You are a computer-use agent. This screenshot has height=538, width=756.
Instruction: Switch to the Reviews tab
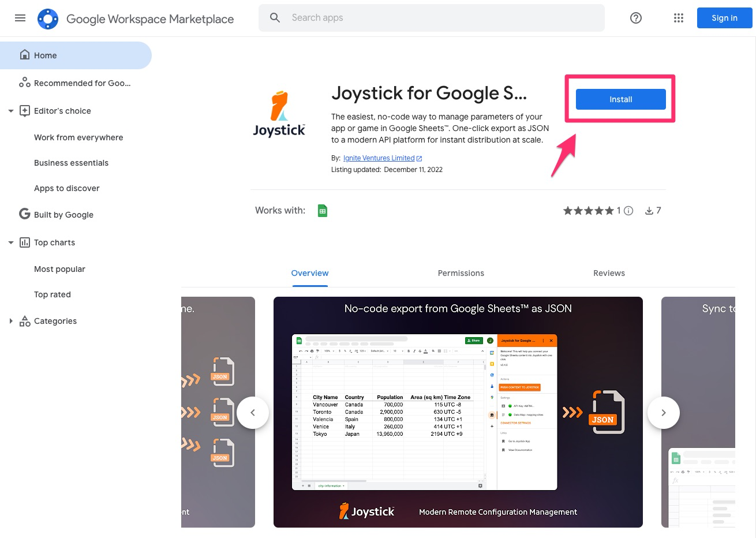pos(609,273)
